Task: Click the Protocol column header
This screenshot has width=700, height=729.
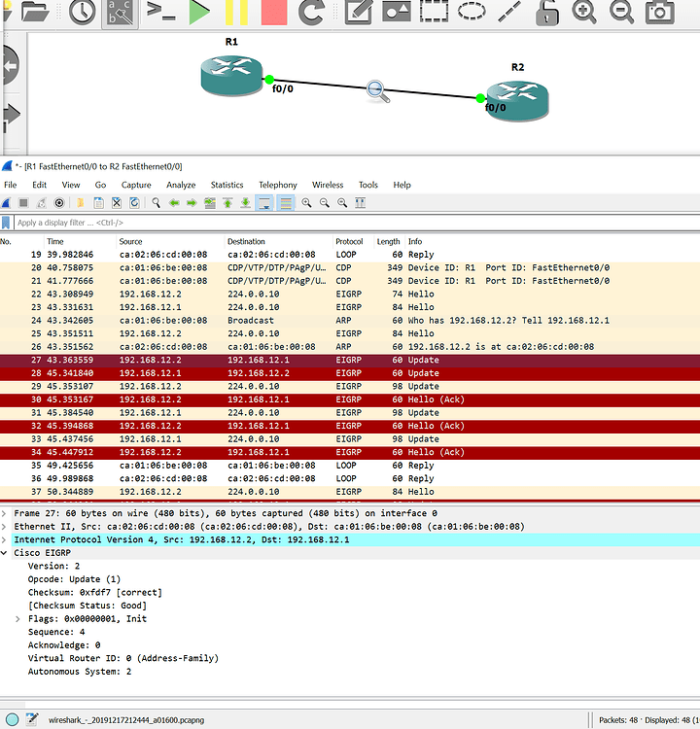Action: pos(349,241)
